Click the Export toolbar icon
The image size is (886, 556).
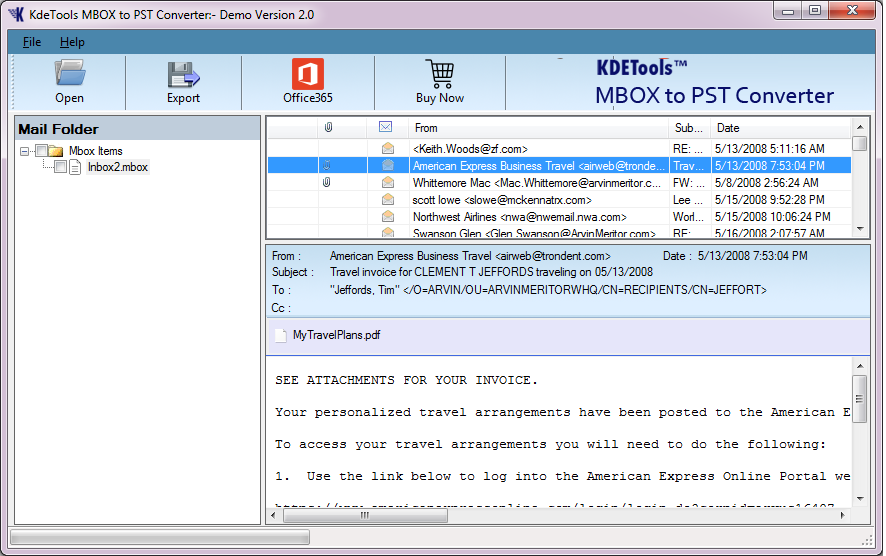[x=183, y=82]
